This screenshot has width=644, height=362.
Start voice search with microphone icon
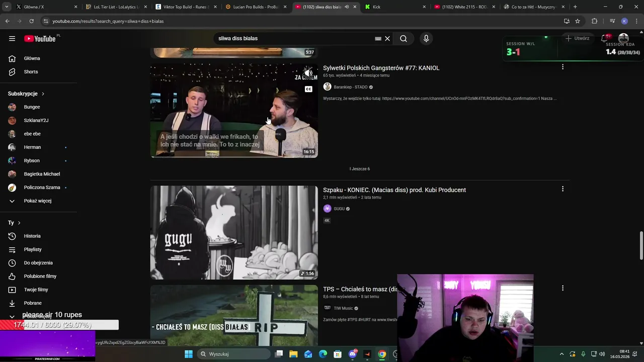coord(426,38)
